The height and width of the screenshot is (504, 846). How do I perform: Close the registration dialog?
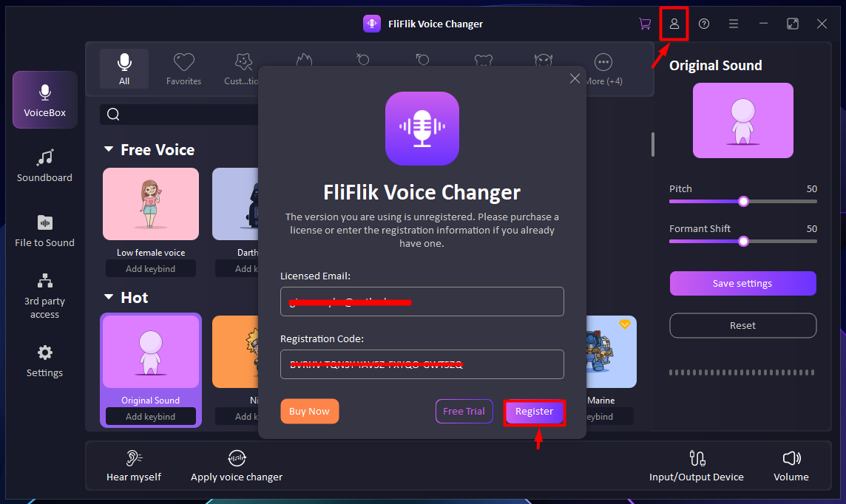tap(575, 78)
